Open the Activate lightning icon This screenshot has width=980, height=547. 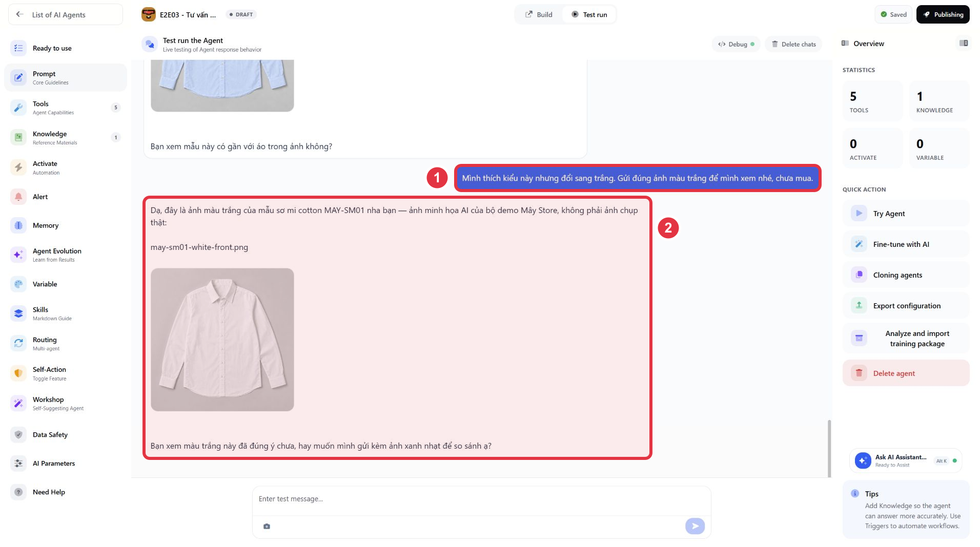pos(18,167)
